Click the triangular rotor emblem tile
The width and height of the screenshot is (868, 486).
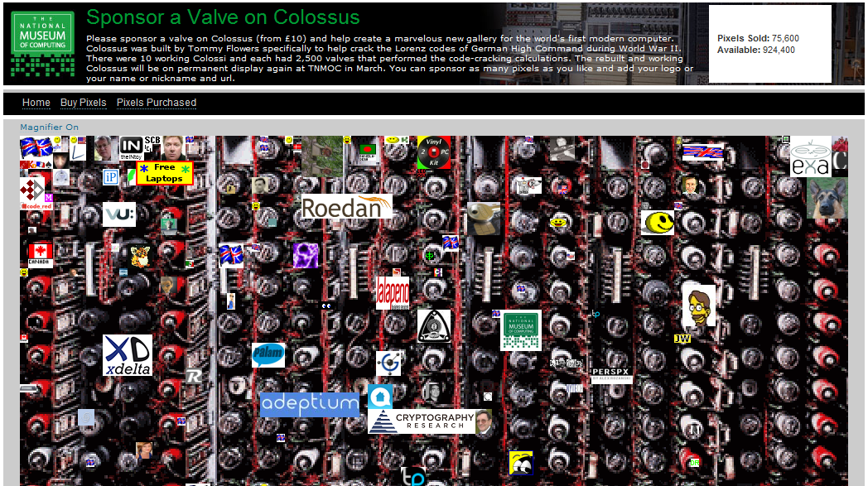433,326
